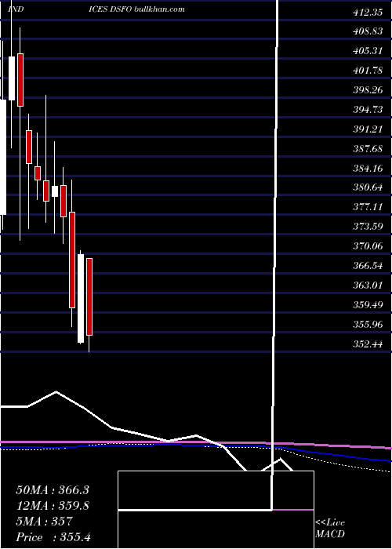Click the 352.44 price axis label
This screenshot has height=549, width=392.
pos(367,344)
